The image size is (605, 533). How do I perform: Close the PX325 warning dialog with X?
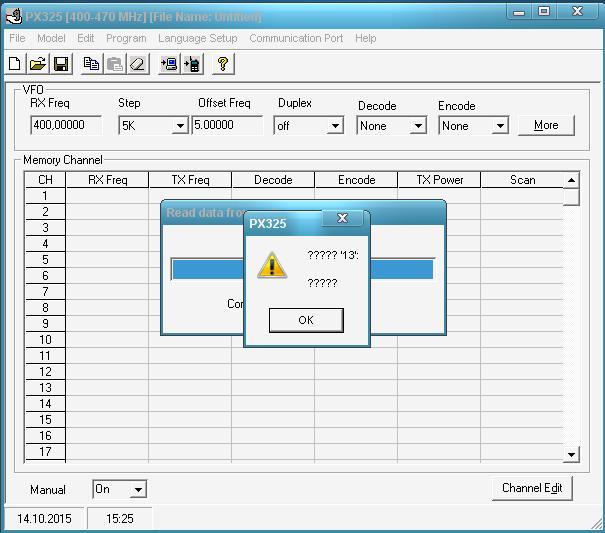tap(342, 218)
